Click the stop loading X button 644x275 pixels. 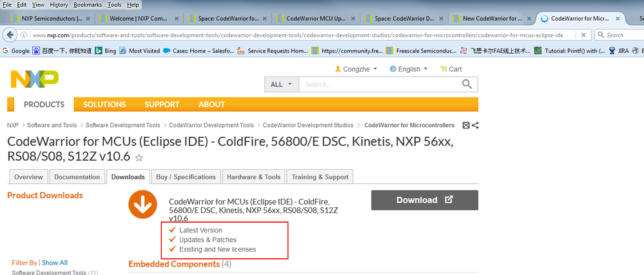pos(583,35)
